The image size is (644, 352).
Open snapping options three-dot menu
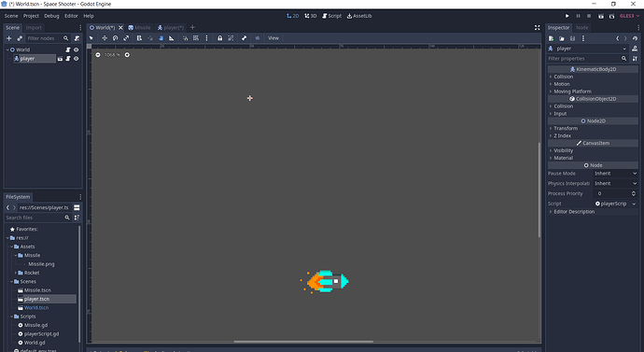206,38
